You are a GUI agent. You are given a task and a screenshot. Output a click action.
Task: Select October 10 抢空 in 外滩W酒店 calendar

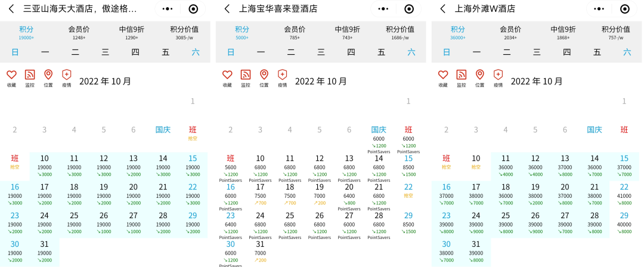click(x=476, y=162)
